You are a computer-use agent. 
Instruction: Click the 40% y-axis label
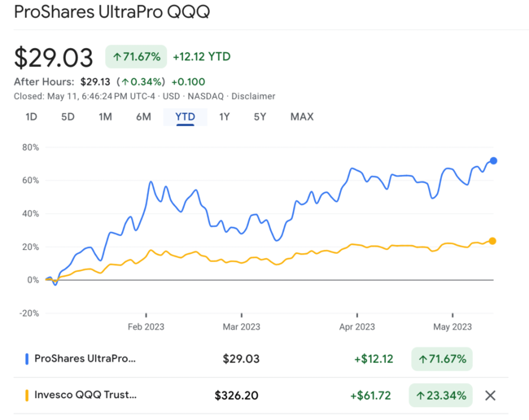(x=30, y=213)
